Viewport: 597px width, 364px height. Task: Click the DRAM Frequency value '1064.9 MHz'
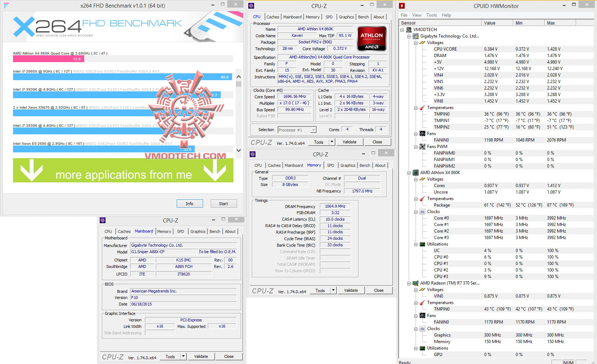point(335,207)
